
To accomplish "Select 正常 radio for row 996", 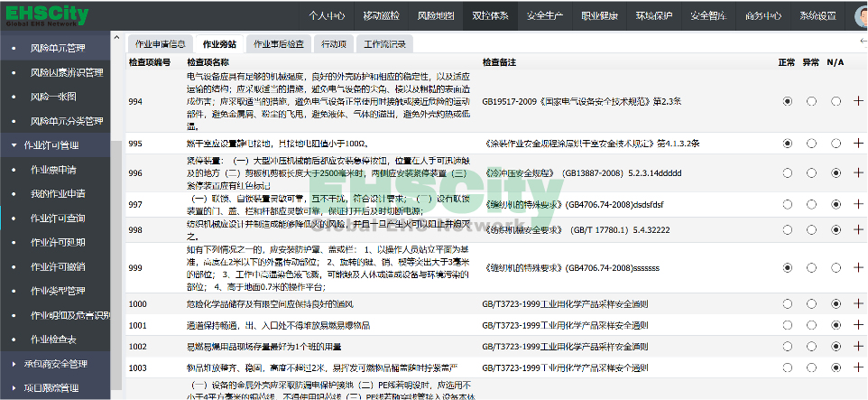I will click(x=788, y=172).
